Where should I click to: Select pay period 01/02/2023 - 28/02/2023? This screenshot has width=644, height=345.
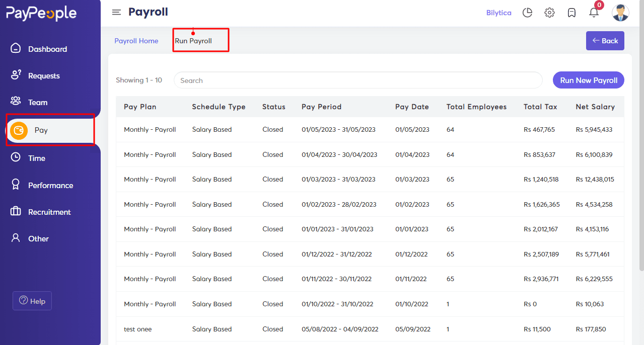coord(339,205)
